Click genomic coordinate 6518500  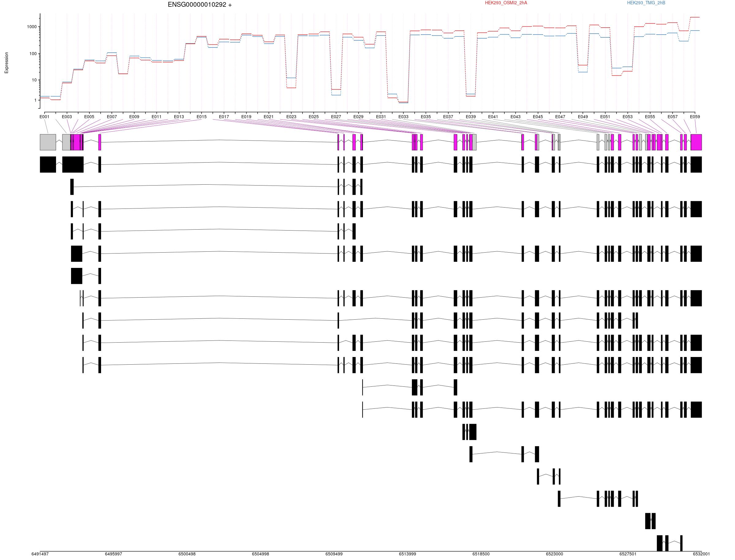481,554
